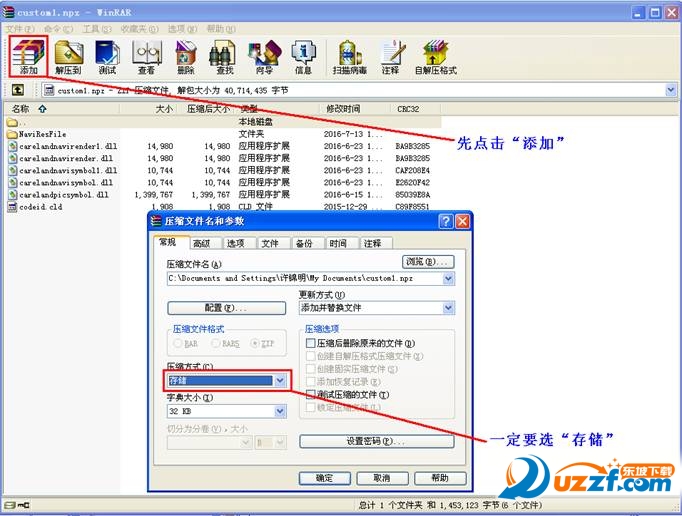Screen dimensions: 682x516
Task: Select the RAR5 format radio button
Action: 215,343
